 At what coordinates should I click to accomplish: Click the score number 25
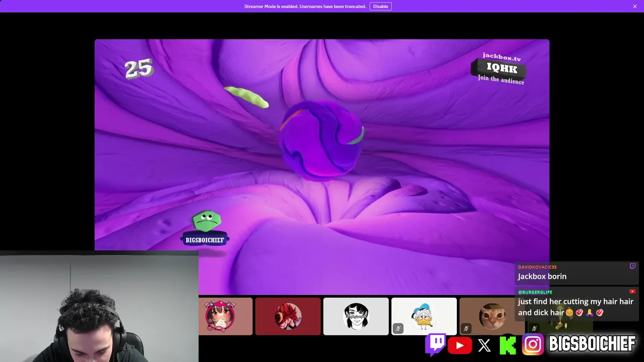coord(138,68)
